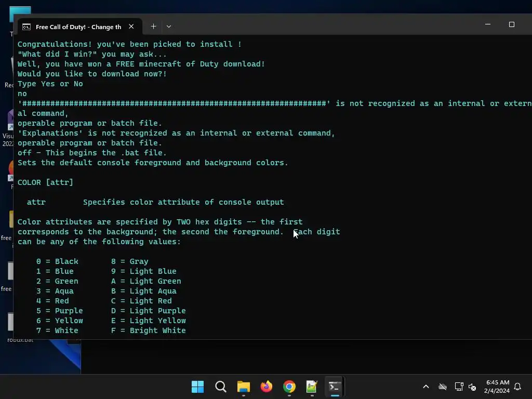
Task: Click the 'attr Specifies color attribute' line
Action: [155, 202]
